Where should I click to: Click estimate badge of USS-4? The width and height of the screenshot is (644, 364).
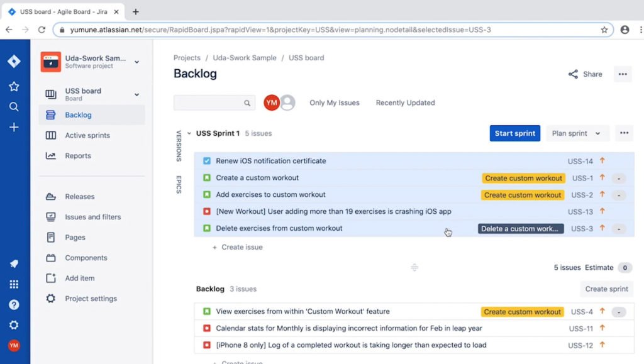click(x=619, y=312)
